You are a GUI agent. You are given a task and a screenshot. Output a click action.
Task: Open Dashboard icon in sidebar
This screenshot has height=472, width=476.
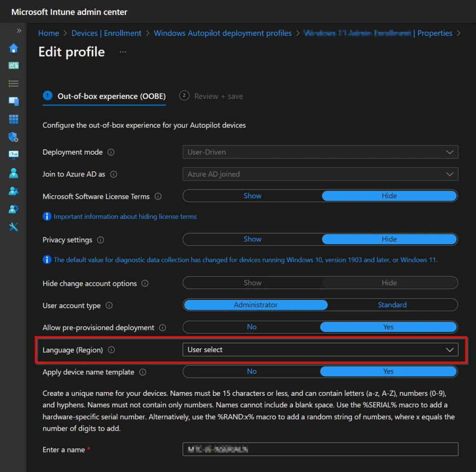tap(13, 66)
